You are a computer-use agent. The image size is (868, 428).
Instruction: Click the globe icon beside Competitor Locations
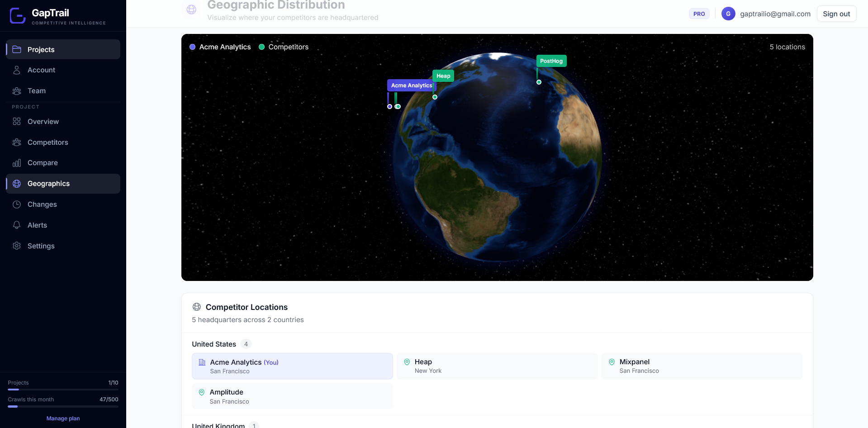(x=197, y=307)
